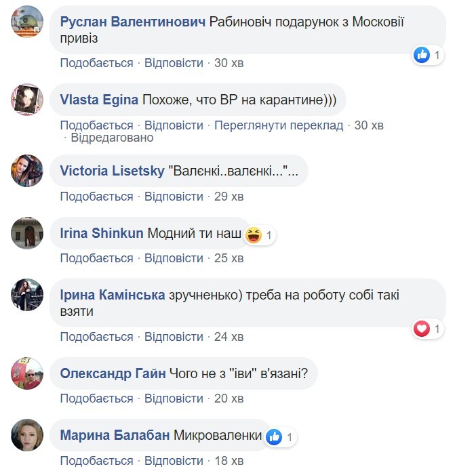The height and width of the screenshot is (471, 476).
Task: Click the 30 хв timestamp on Руслан's comment
Action: pos(229,63)
